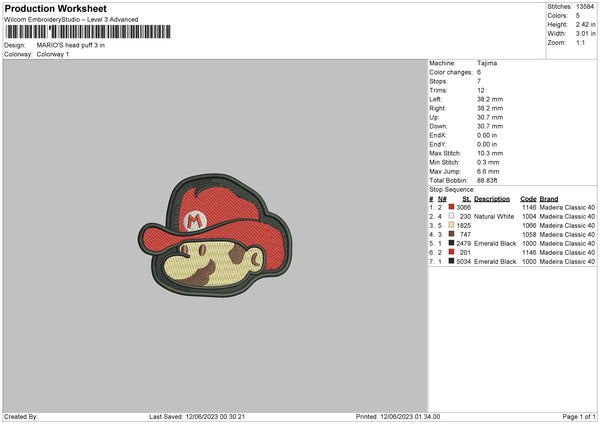Click the red swatch beside stitch count 201
The image size is (600, 424).
tap(452, 252)
